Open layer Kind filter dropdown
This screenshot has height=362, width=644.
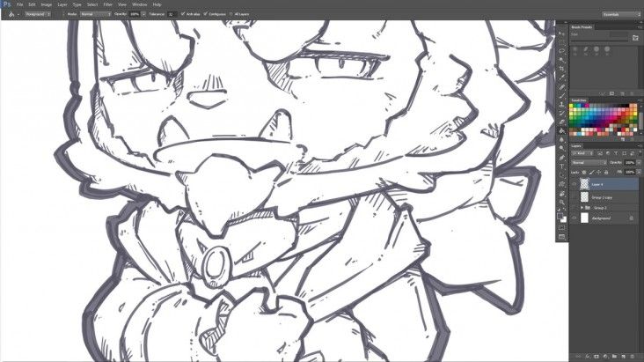coord(582,153)
